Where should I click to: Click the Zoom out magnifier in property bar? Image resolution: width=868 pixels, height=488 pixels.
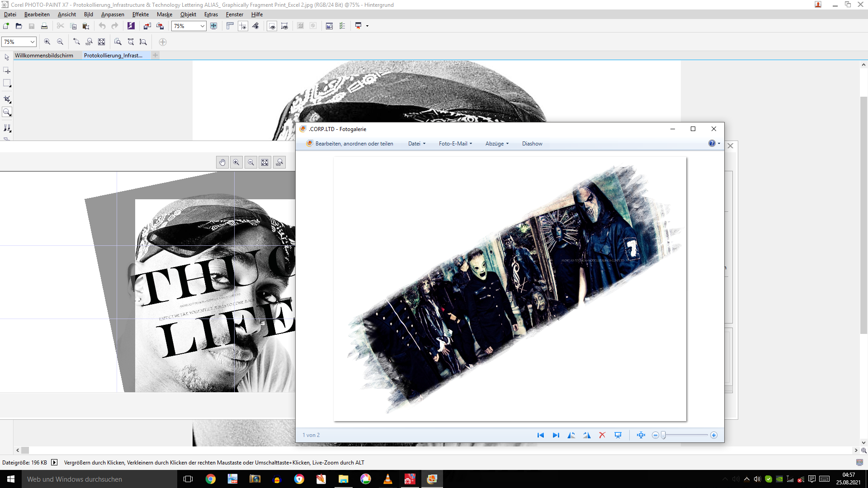60,42
